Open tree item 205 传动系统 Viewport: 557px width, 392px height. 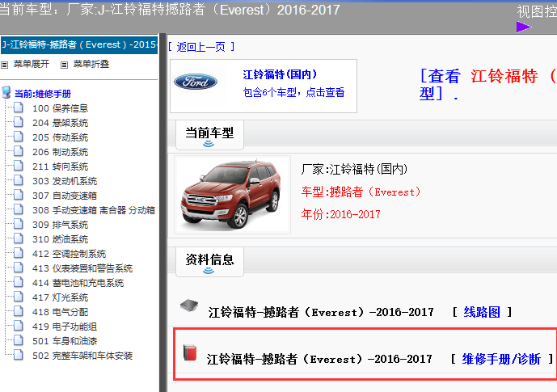click(60, 137)
